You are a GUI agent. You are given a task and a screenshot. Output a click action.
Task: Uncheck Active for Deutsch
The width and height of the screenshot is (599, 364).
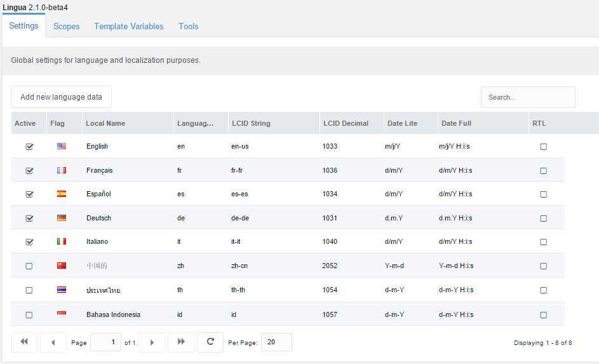point(29,219)
